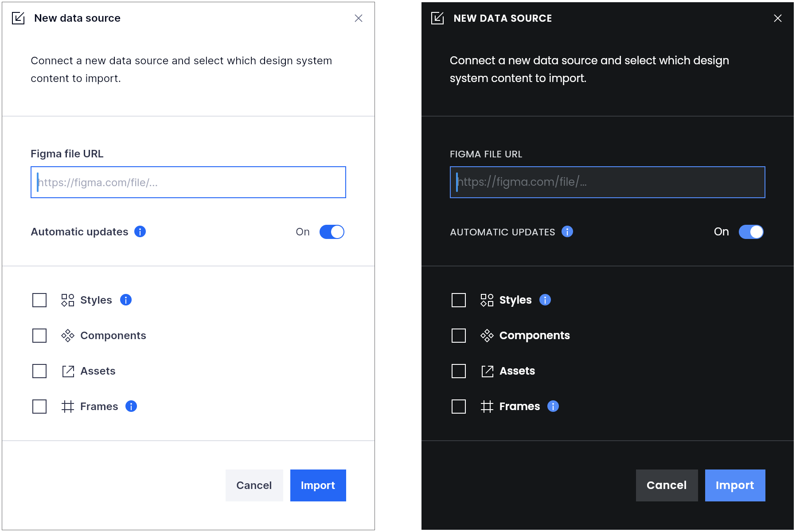Click the Frames hash icon in light dialog

click(68, 407)
